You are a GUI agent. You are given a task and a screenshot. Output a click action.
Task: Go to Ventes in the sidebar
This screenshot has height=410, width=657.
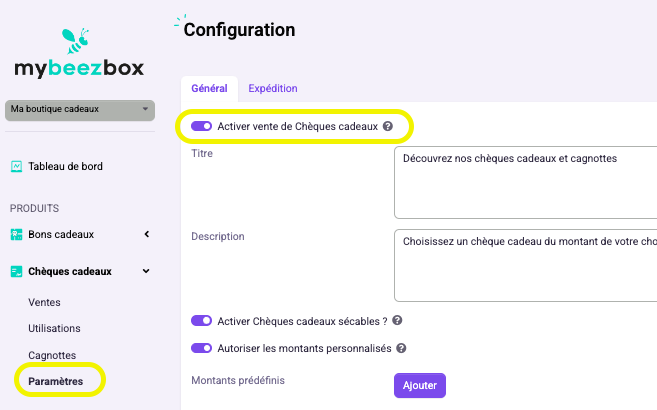(44, 302)
